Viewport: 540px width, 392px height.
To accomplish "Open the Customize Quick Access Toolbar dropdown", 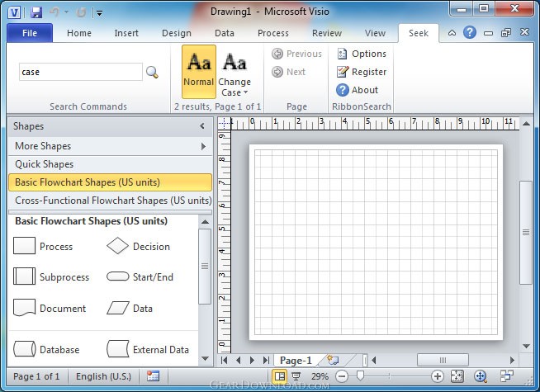I will point(100,13).
